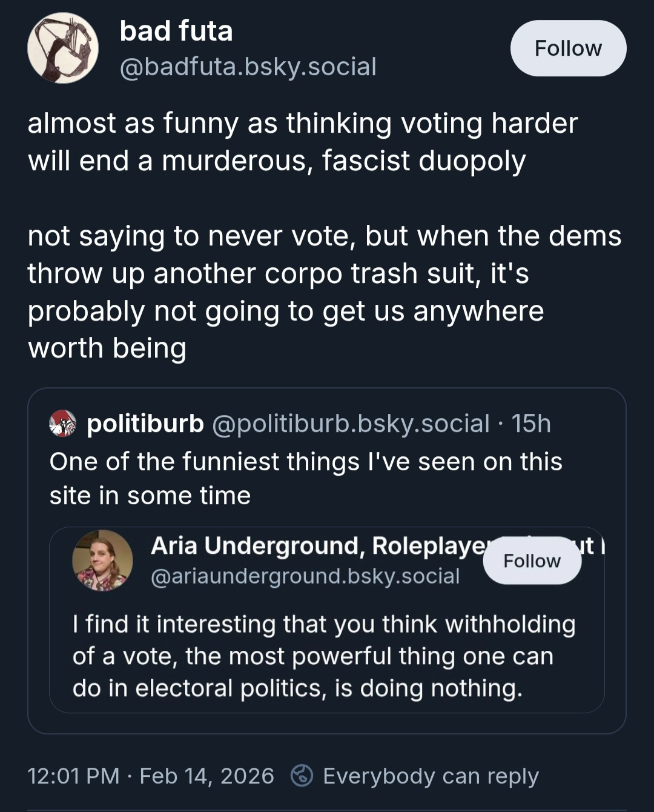Follow the bad futa account

pyautogui.click(x=568, y=48)
